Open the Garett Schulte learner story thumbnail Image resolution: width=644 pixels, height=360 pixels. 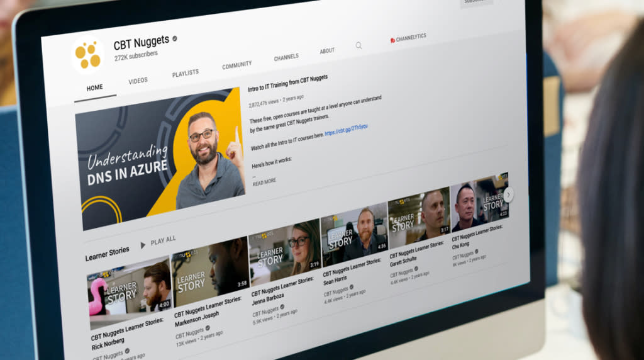coord(419,217)
